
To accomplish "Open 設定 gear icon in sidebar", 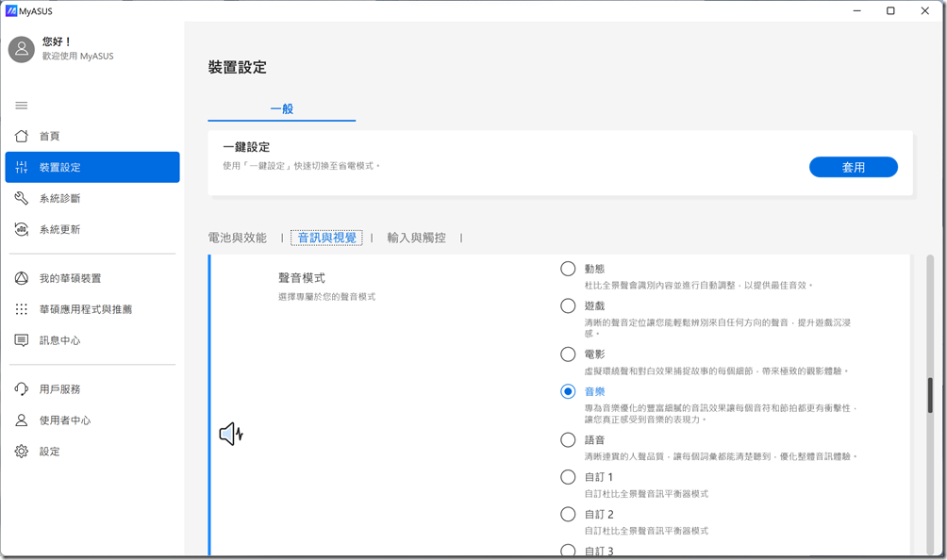I will pos(22,452).
